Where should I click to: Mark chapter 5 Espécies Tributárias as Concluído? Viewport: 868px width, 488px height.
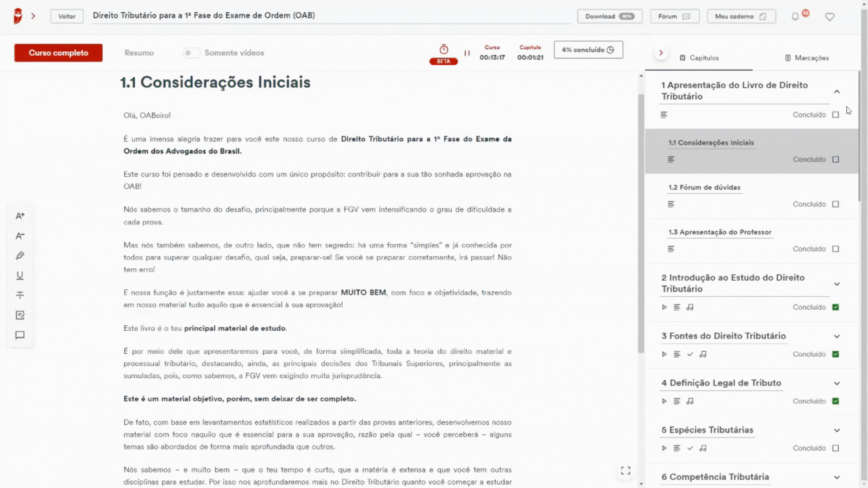835,448
